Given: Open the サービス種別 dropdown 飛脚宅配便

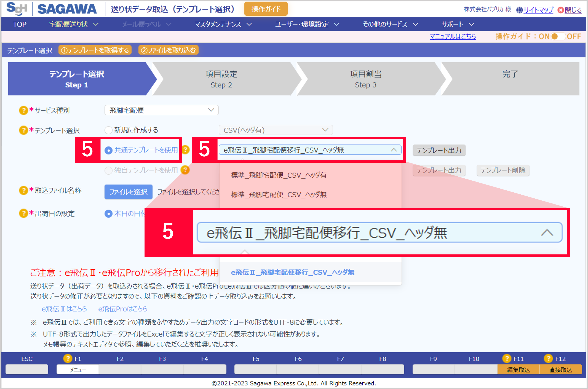Looking at the screenshot, I should click(162, 110).
